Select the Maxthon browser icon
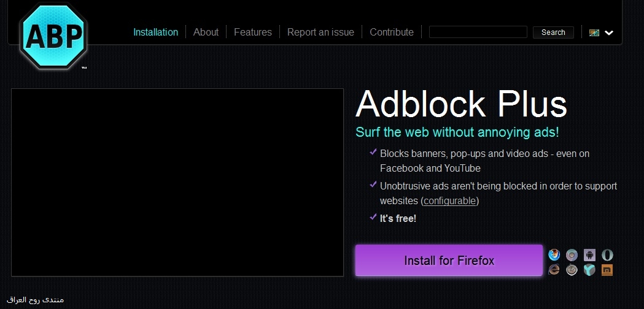The image size is (644, 309). pos(607,270)
